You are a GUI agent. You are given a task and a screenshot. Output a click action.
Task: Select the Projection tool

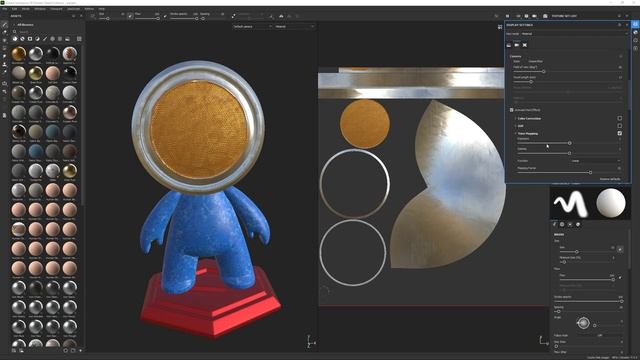click(x=4, y=40)
